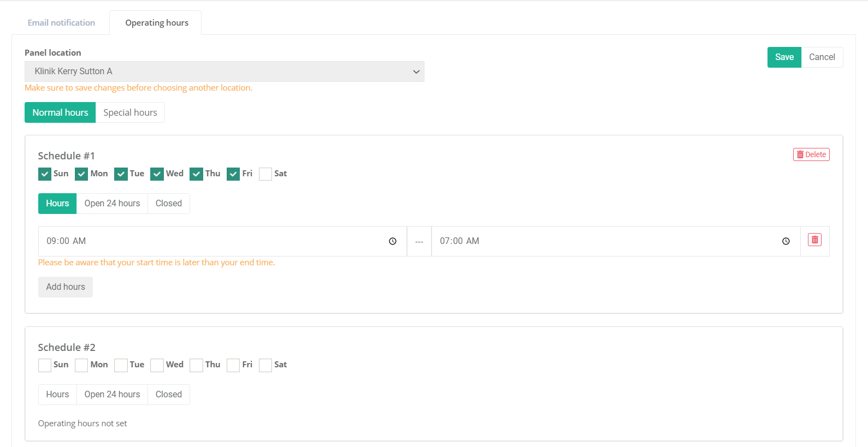The height and width of the screenshot is (447, 868).
Task: Switch to Special hours
Action: tap(130, 112)
